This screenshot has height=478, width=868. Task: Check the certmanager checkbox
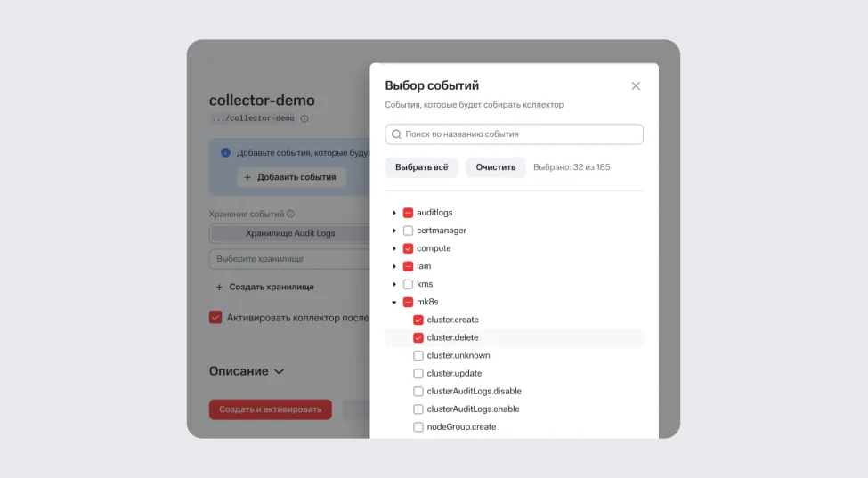click(x=408, y=231)
